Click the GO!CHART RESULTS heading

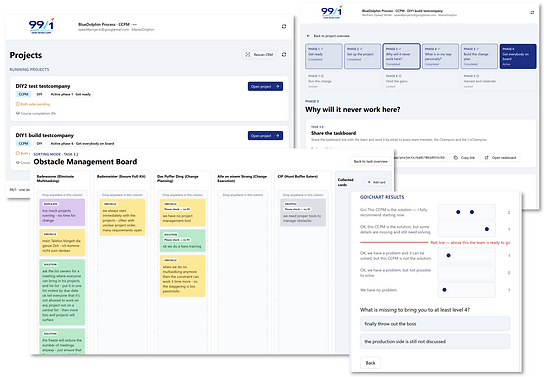coord(382,197)
